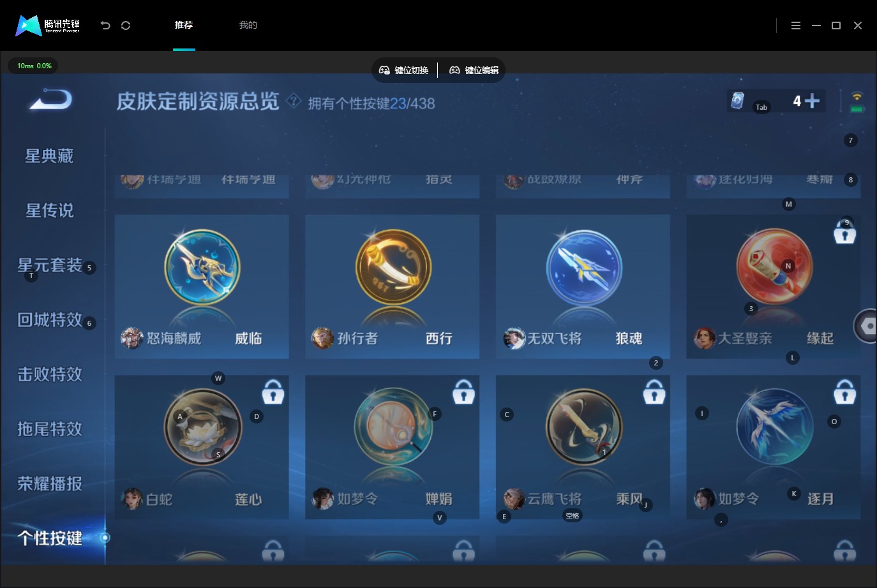Select the 如梦令 逐月 phoenix button icon
877x588 pixels.
(x=774, y=427)
